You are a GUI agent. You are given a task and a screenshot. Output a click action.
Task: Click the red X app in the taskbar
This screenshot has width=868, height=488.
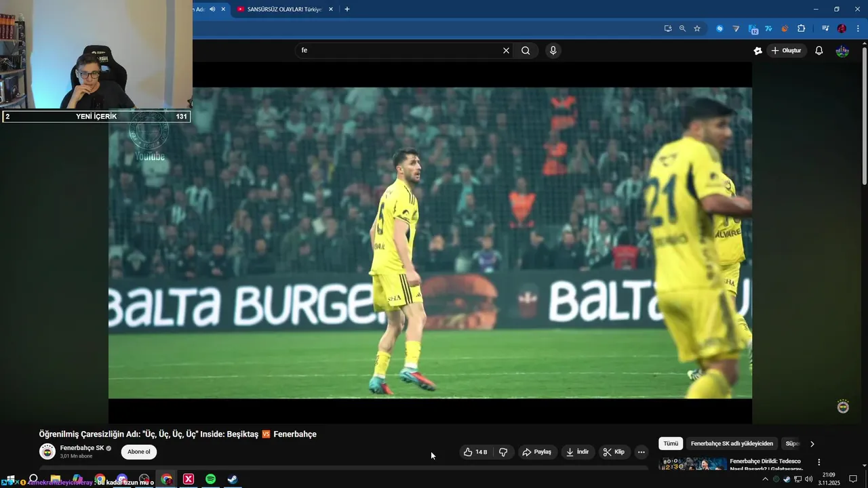189,479
